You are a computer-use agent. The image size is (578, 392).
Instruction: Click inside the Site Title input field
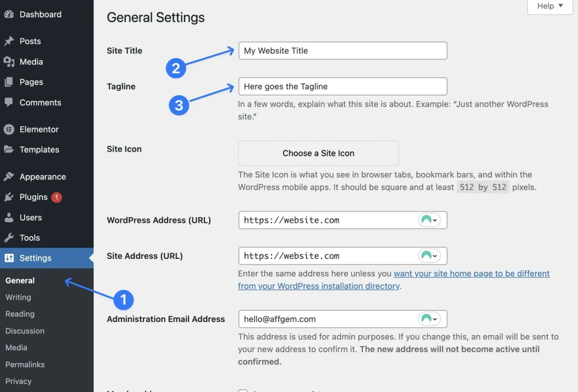(x=342, y=51)
